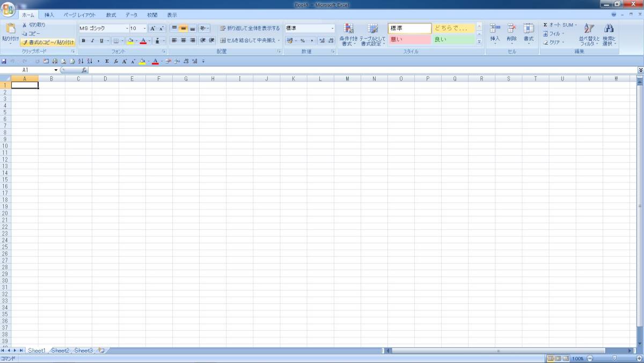Click the comma style icon
The image size is (644, 363).
pyautogui.click(x=312, y=41)
